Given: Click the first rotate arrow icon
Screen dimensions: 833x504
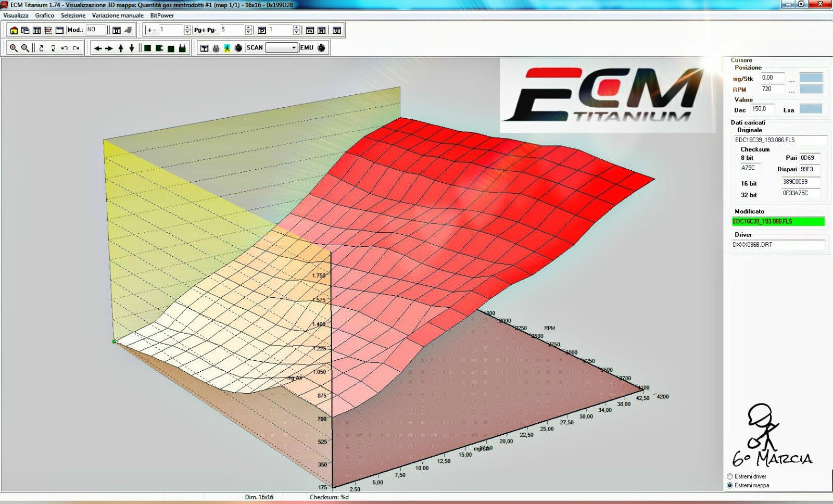Looking at the screenshot, I should coord(42,48).
